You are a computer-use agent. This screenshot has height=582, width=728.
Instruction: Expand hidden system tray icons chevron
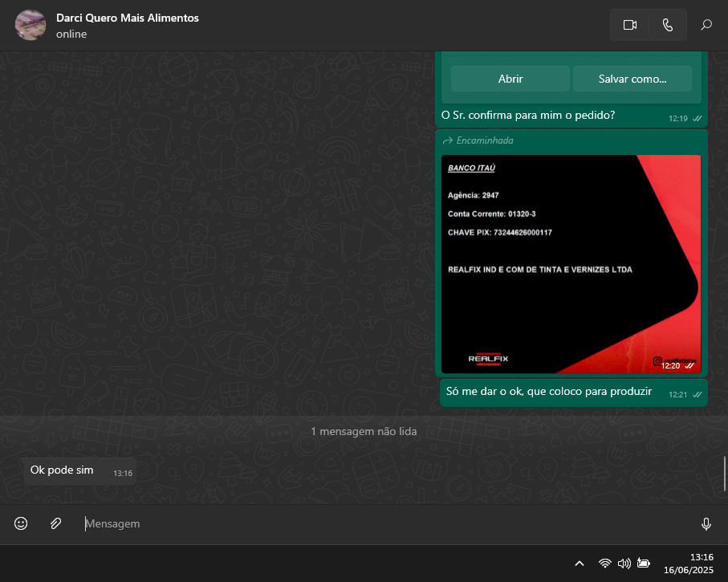580,564
